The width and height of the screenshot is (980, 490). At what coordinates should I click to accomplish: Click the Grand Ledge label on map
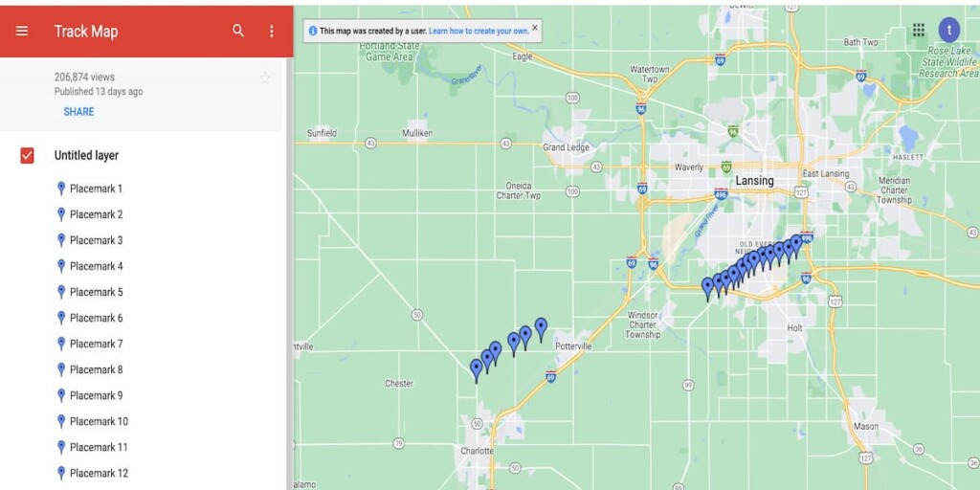pyautogui.click(x=567, y=148)
